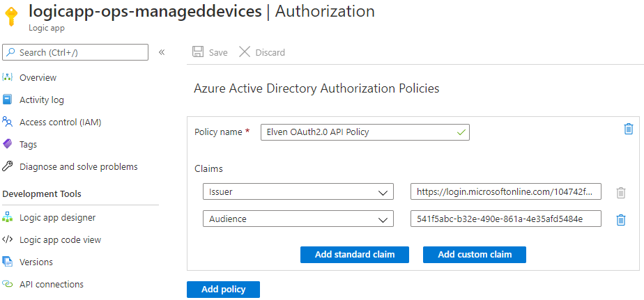This screenshot has height=300, width=644.
Task: Click the Save label in toolbar
Action: coord(218,52)
